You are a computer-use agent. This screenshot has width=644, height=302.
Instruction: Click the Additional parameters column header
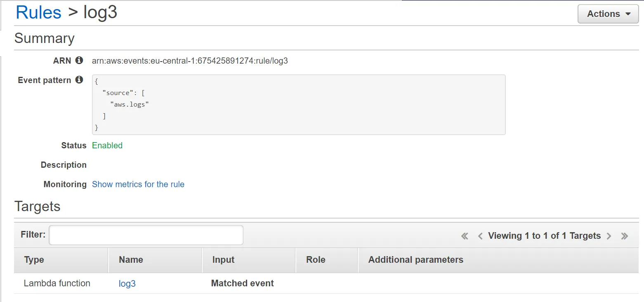tap(415, 260)
